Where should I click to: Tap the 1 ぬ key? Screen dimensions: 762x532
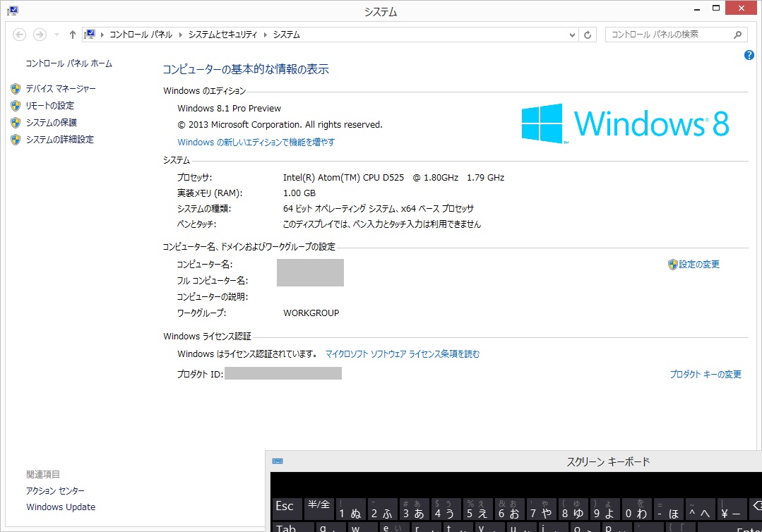(350, 509)
